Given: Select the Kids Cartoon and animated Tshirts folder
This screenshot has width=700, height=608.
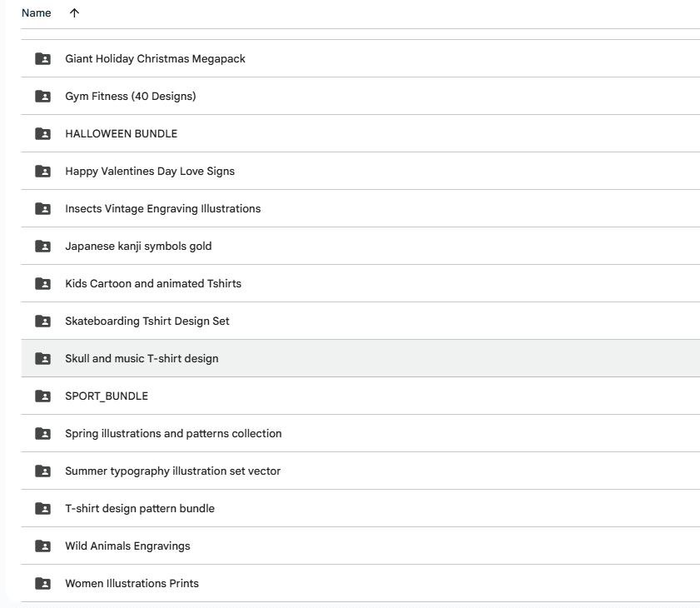Looking at the screenshot, I should click(153, 284).
